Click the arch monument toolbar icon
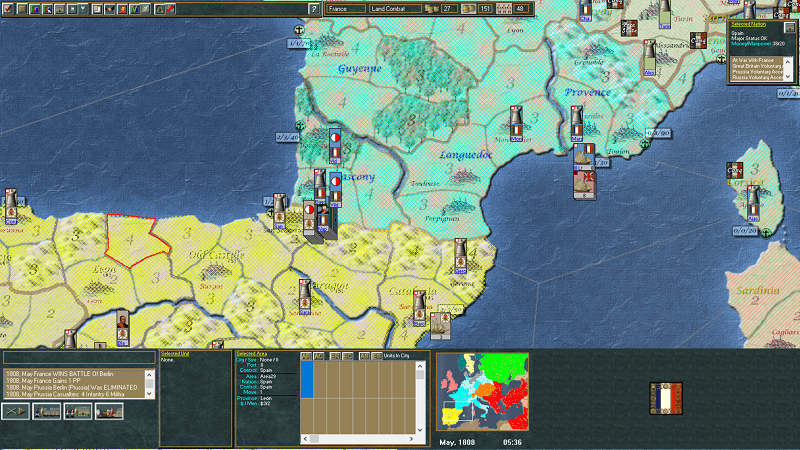The image size is (800, 450). (160, 9)
